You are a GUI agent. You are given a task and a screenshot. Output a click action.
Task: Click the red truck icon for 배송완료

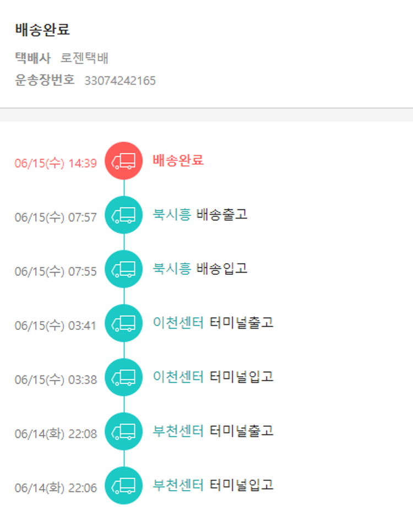click(123, 161)
